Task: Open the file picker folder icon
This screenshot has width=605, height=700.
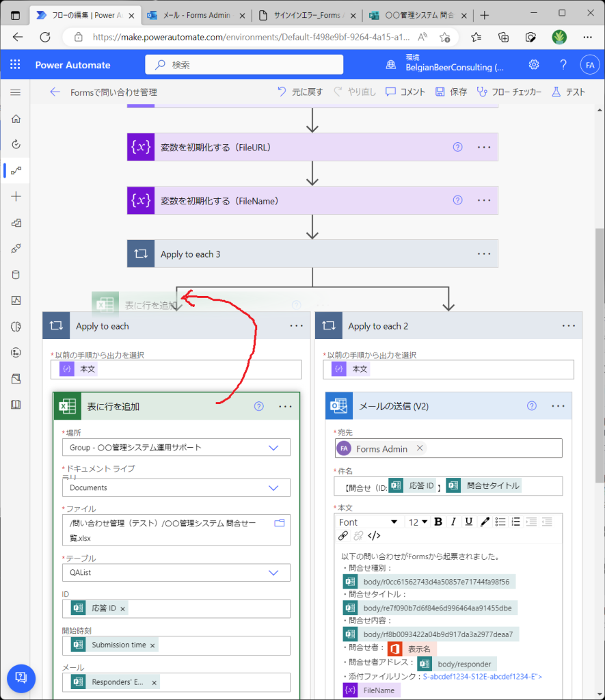Action: [x=280, y=523]
